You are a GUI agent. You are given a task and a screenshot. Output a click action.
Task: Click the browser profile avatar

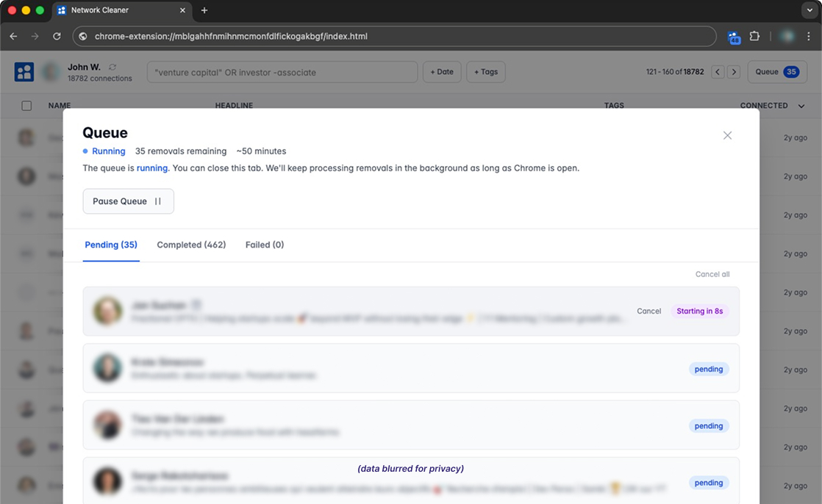(787, 35)
